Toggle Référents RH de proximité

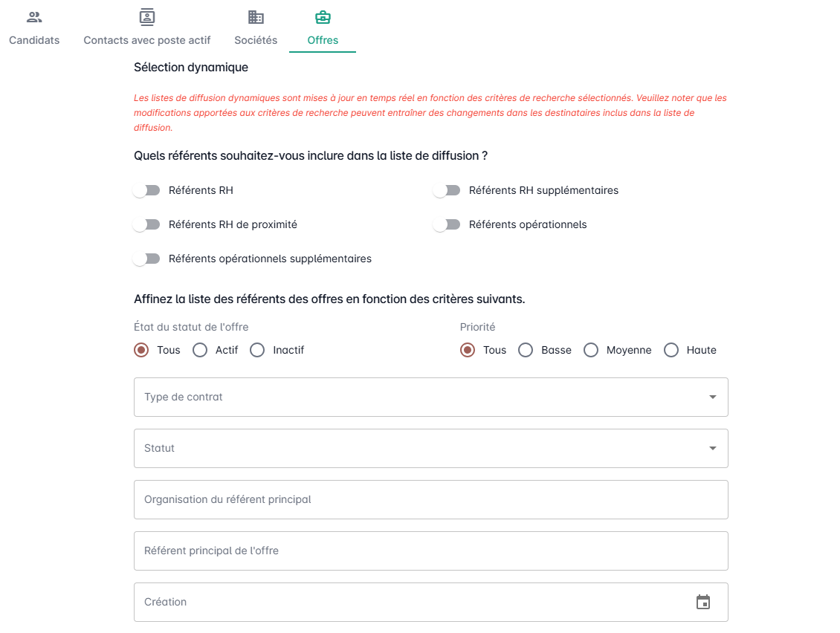click(147, 224)
